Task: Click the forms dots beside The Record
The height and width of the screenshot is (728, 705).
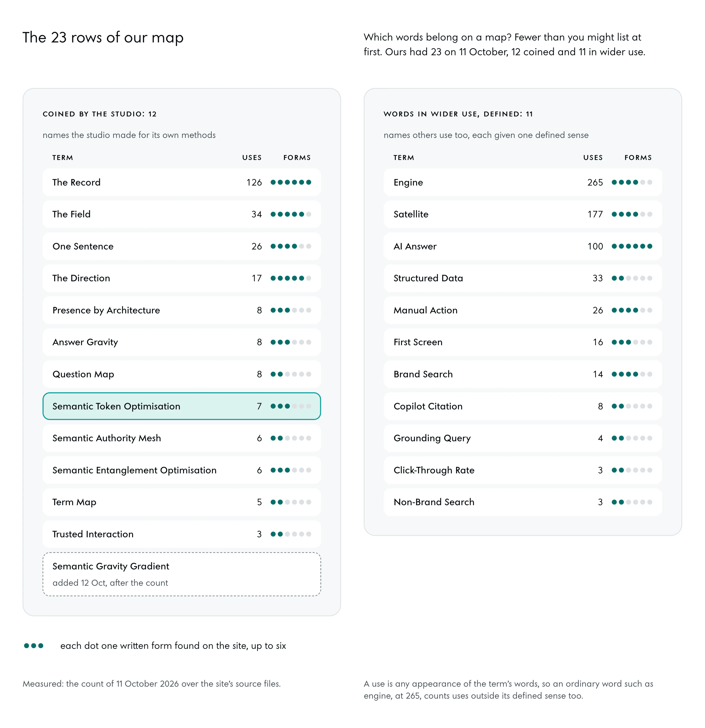Action: point(291,182)
